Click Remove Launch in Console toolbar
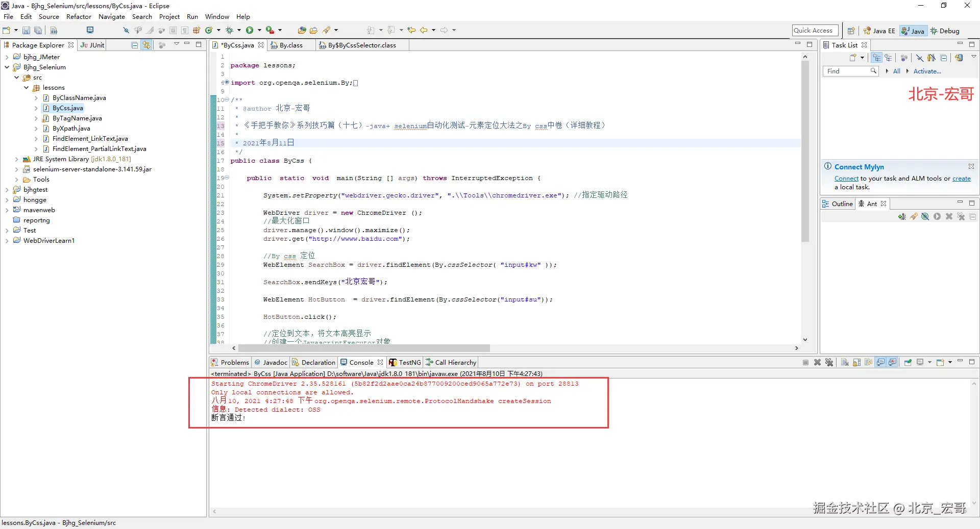980x529 pixels. [x=817, y=362]
